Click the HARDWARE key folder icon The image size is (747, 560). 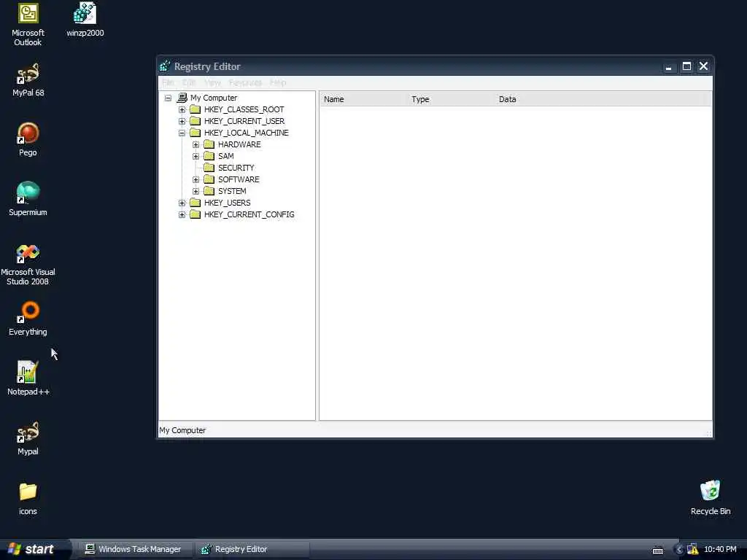[x=209, y=144]
